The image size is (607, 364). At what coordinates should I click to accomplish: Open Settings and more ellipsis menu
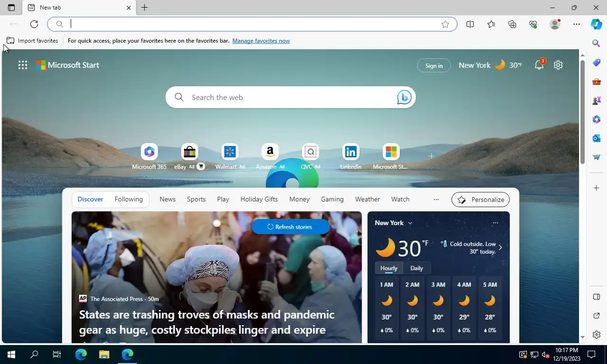(x=577, y=24)
